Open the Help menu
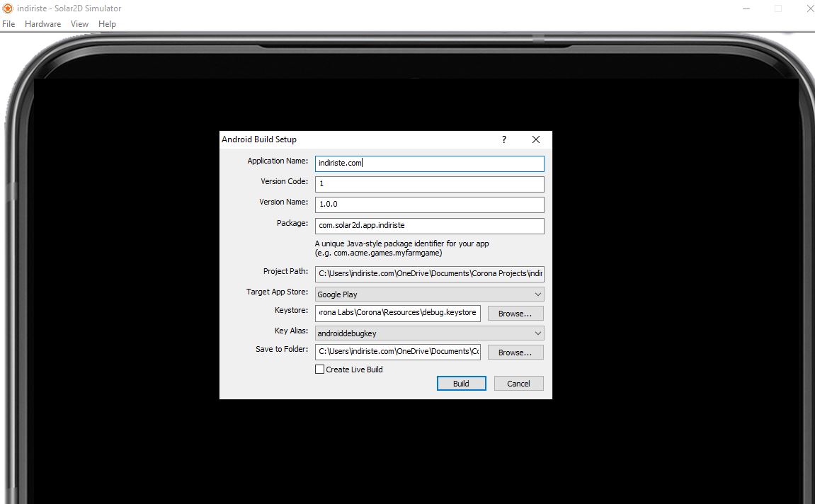 pos(107,24)
